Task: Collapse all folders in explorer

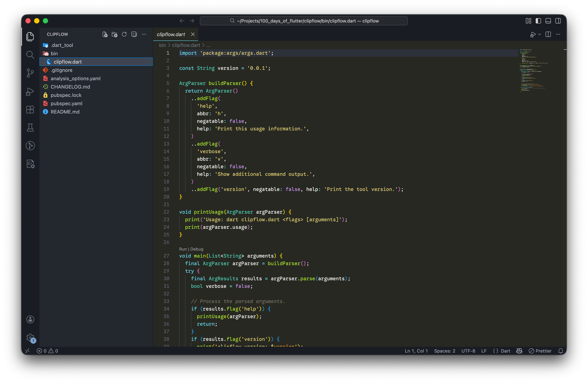Action: pyautogui.click(x=134, y=34)
